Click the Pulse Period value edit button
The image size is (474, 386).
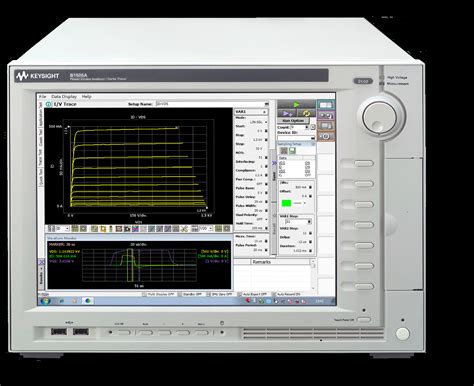[x=266, y=250]
